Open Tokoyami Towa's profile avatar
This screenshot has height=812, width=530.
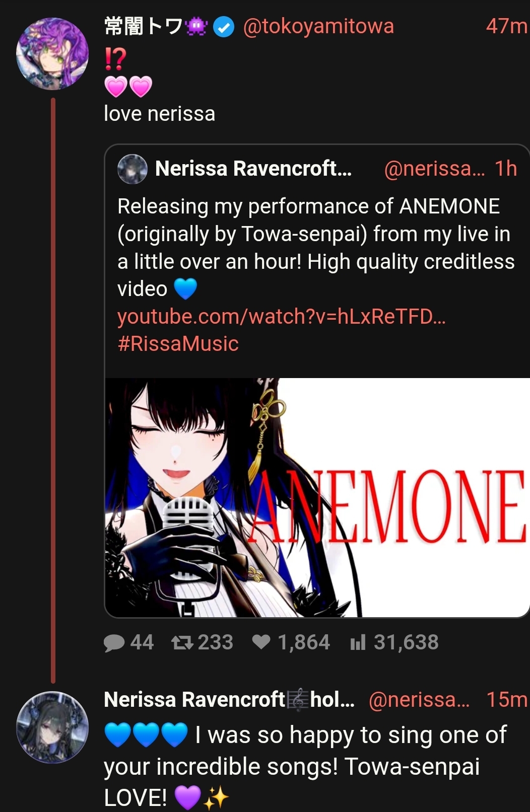click(52, 54)
